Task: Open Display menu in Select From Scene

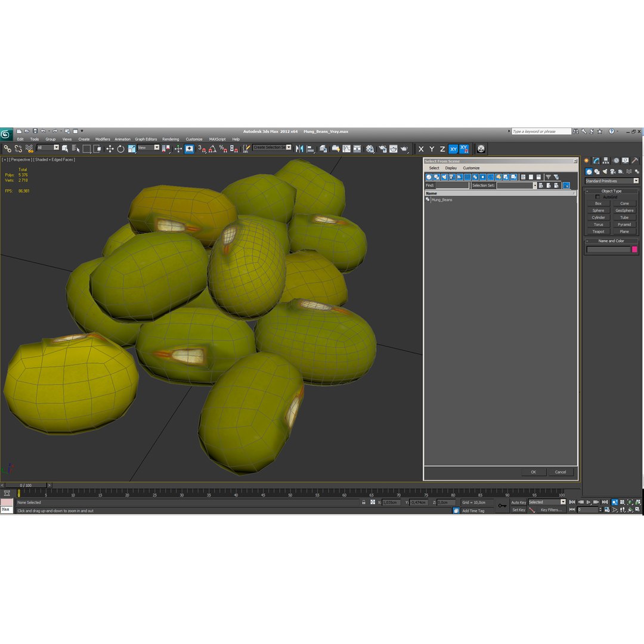Action: [451, 168]
